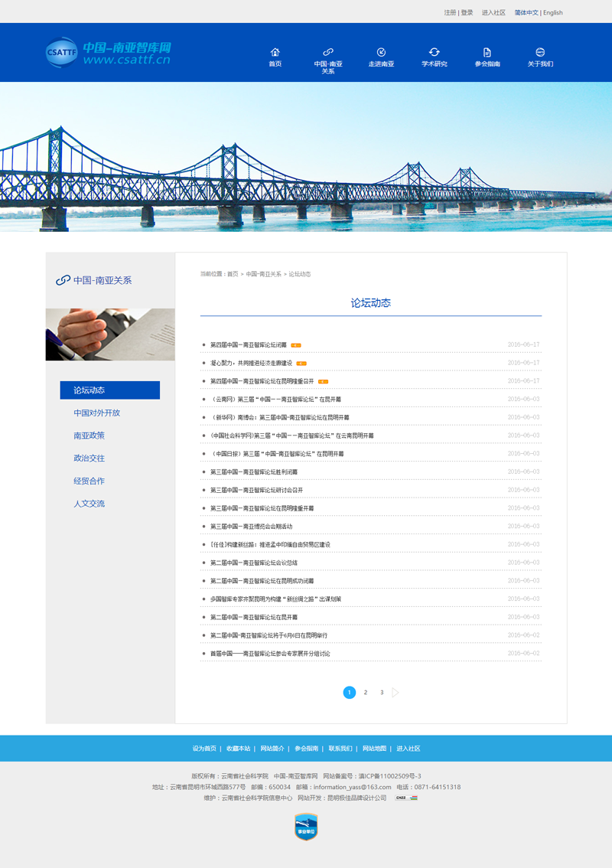Open 网站简介 from the footer bar
The height and width of the screenshot is (868, 612).
click(x=272, y=749)
